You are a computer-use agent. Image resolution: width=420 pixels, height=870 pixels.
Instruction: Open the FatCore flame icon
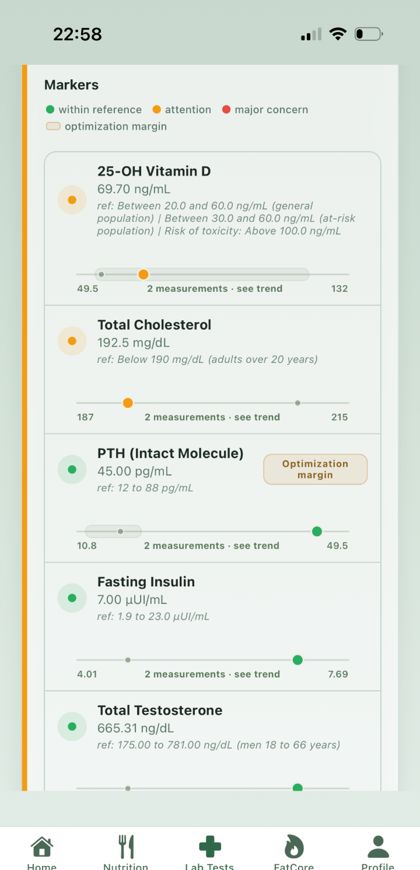(294, 847)
